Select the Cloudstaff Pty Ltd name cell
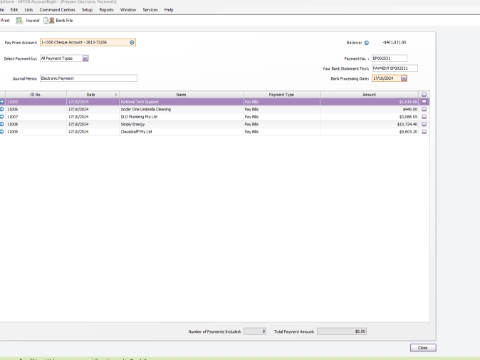The width and height of the screenshot is (480, 360). pyautogui.click(x=181, y=132)
